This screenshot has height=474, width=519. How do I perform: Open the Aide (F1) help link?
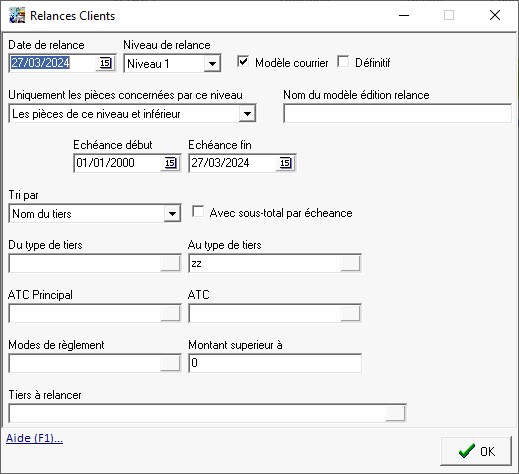34,438
